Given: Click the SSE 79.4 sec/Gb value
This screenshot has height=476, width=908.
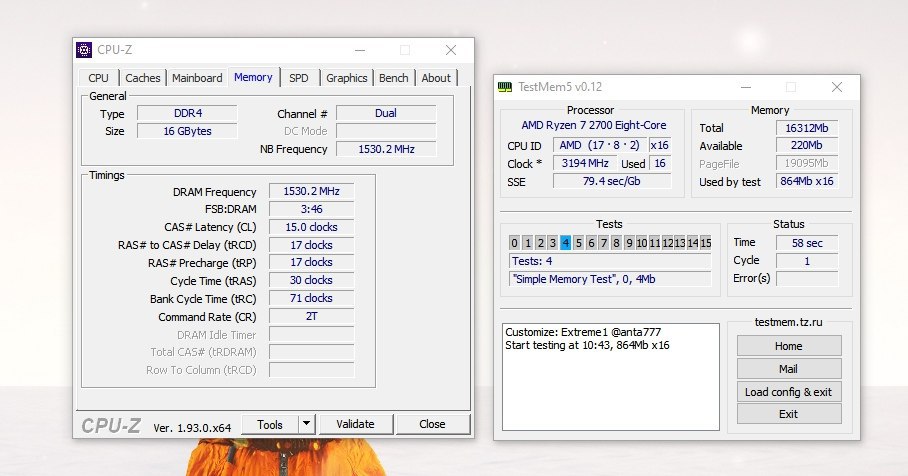Looking at the screenshot, I should coord(612,181).
